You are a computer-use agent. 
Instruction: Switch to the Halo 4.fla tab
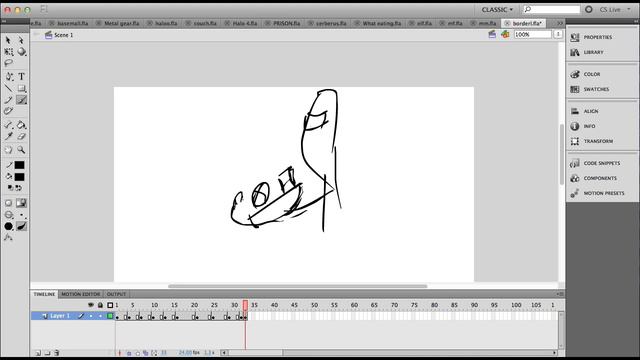point(245,23)
